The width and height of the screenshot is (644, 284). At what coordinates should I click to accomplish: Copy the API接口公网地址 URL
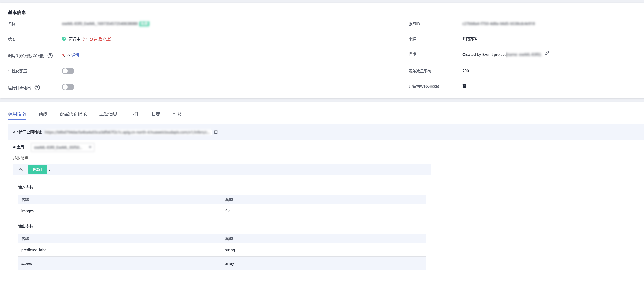[216, 132]
